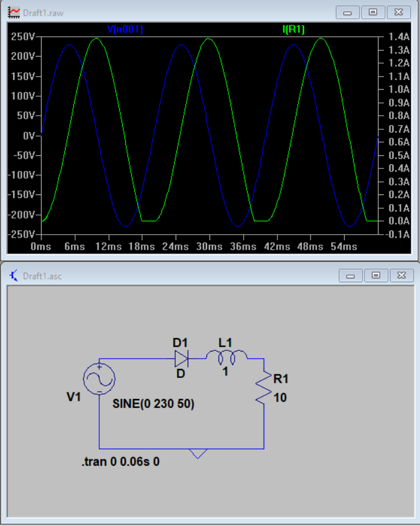Close the Draft1.raw window

398,13
